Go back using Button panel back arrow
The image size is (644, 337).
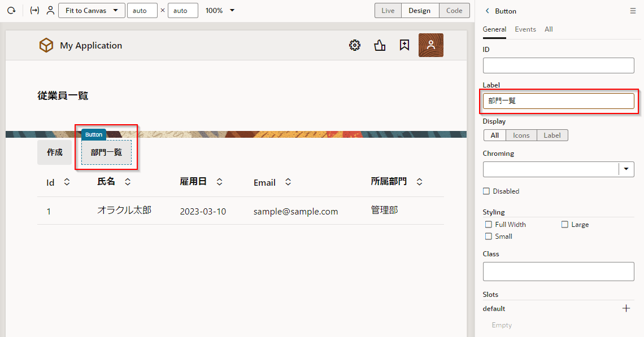488,11
